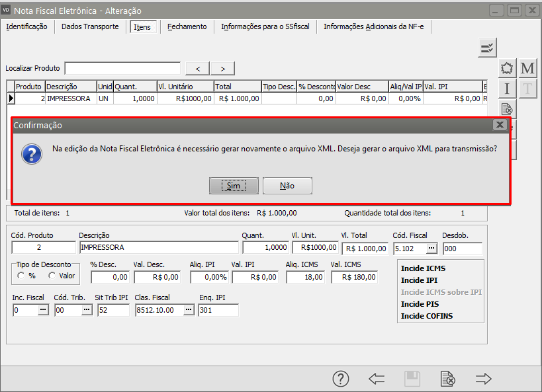Click the bottom cancel document icon

448,379
